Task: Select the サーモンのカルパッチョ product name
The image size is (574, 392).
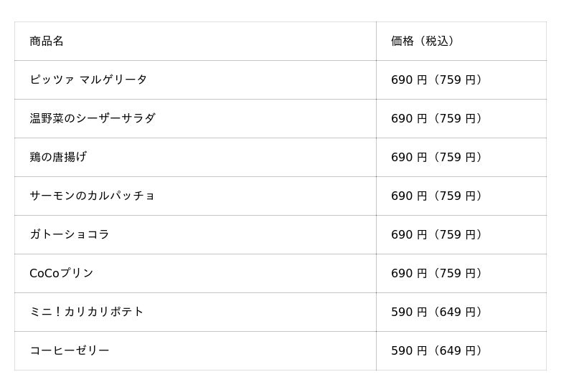Action: click(x=93, y=196)
